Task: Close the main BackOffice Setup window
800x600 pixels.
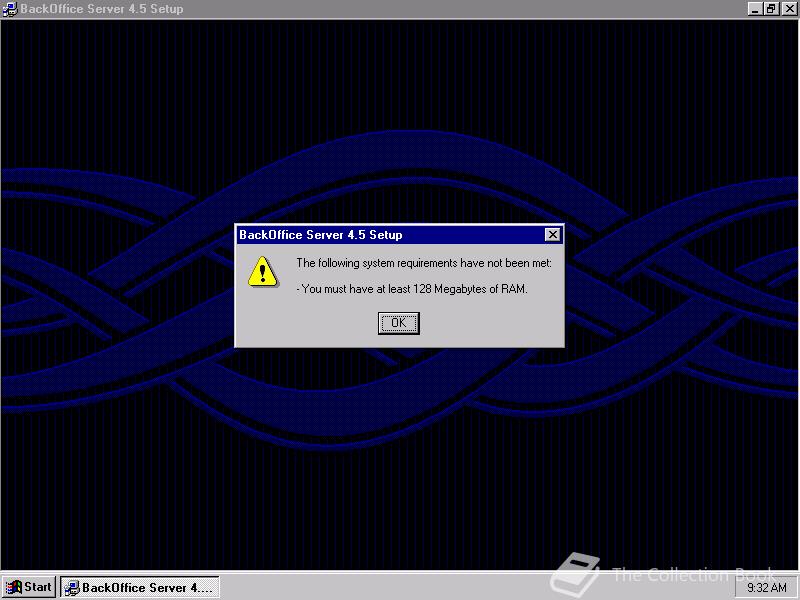Action: click(x=789, y=9)
